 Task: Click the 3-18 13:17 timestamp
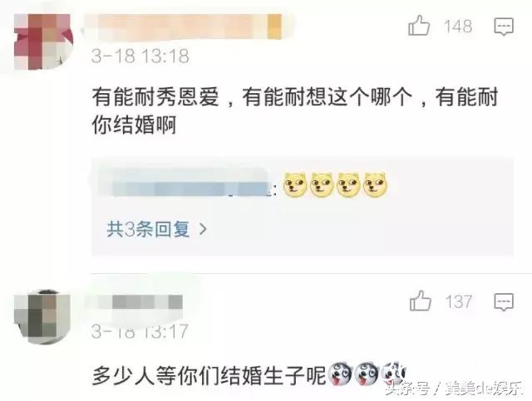(x=140, y=331)
